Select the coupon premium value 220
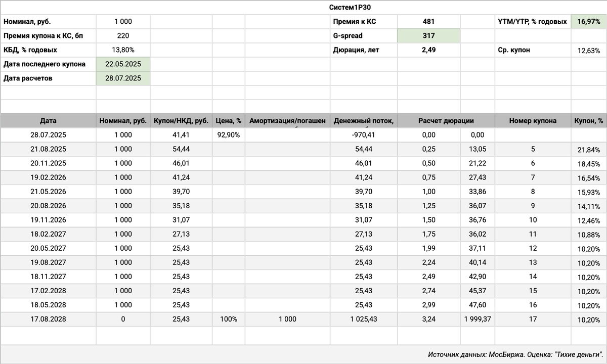The image size is (607, 364). [x=123, y=36]
